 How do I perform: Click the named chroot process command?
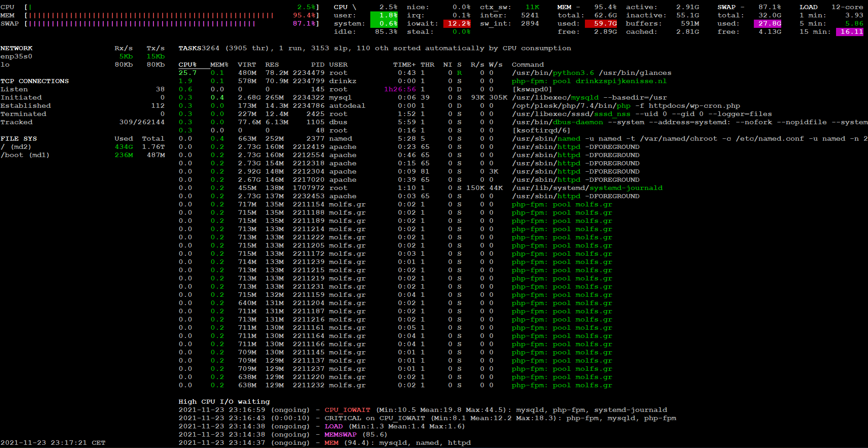pyautogui.click(x=689, y=139)
